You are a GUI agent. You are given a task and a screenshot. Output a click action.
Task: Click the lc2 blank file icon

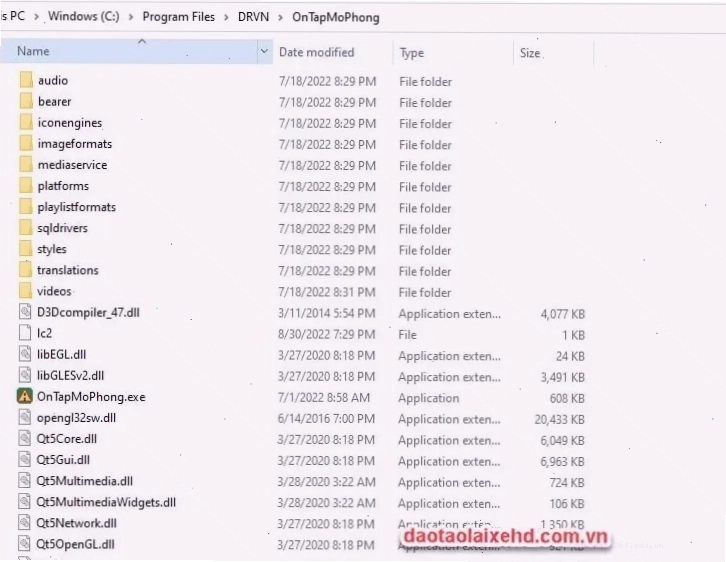pyautogui.click(x=25, y=333)
